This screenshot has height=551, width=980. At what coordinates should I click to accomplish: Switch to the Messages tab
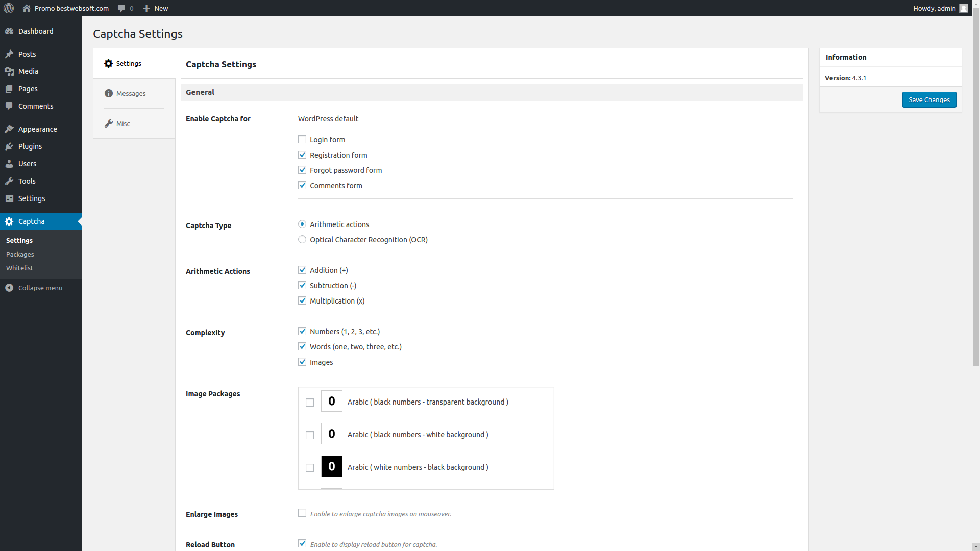[x=131, y=93]
